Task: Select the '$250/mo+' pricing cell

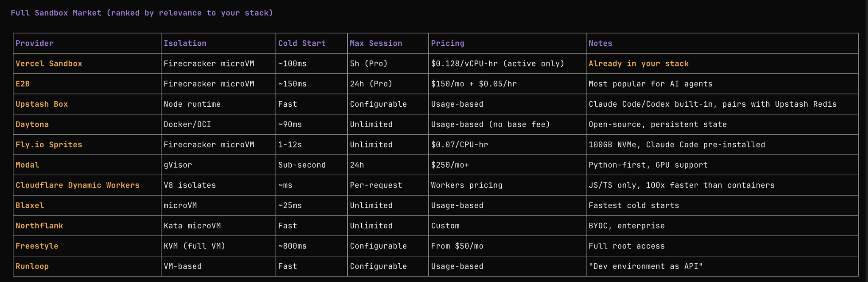Action: pyautogui.click(x=450, y=165)
